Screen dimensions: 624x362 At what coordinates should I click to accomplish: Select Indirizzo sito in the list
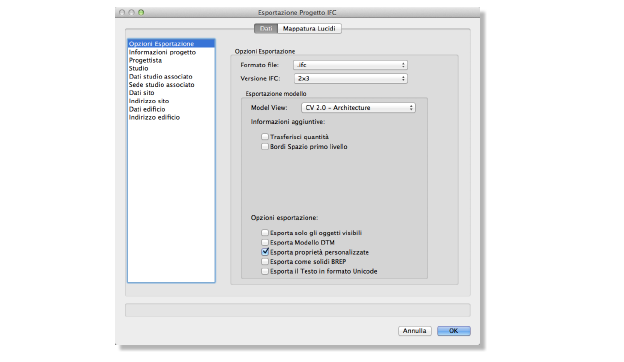pos(171,101)
